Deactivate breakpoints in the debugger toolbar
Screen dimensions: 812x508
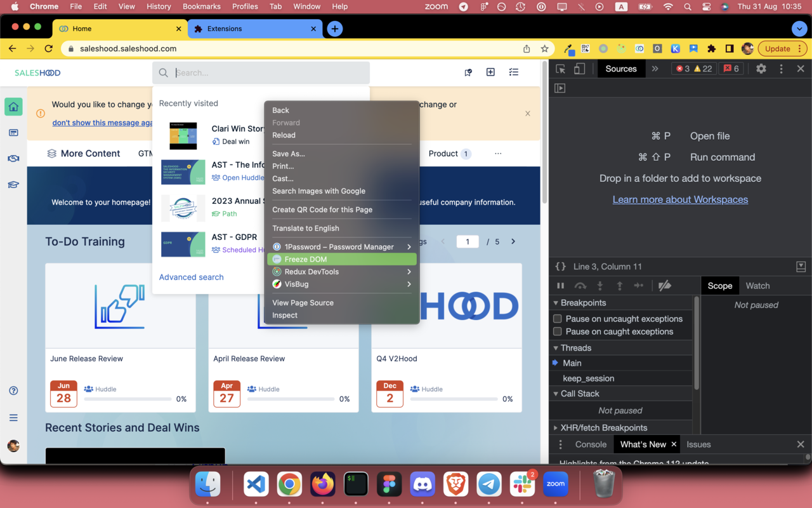click(664, 286)
